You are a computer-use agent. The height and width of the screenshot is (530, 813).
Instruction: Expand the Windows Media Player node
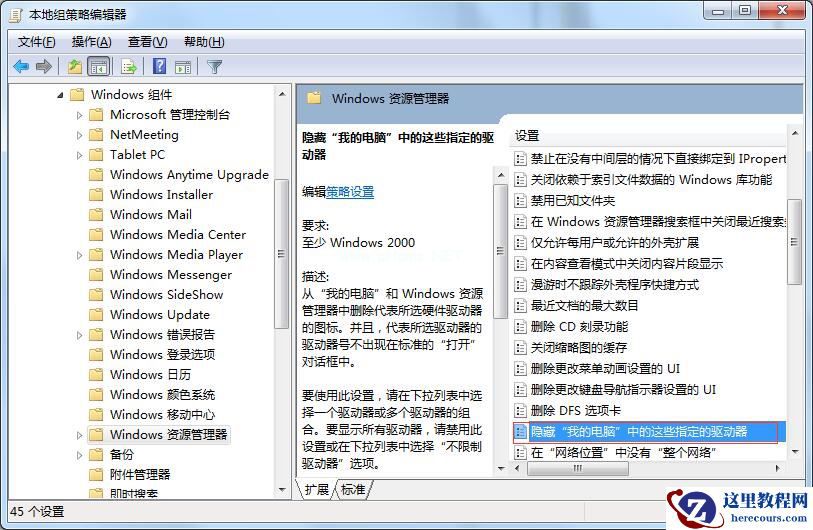(79, 255)
